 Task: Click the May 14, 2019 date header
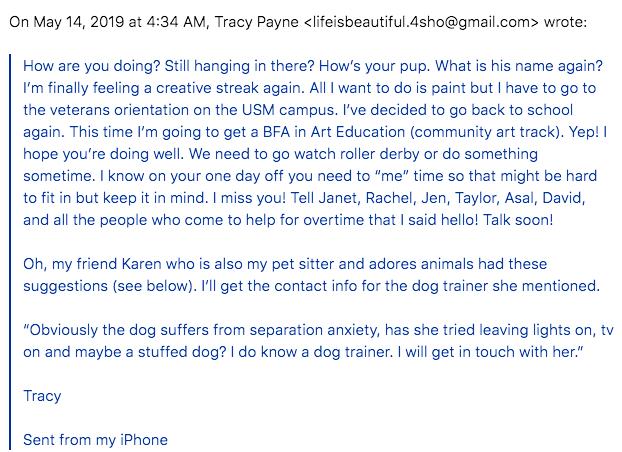[x=79, y=22]
